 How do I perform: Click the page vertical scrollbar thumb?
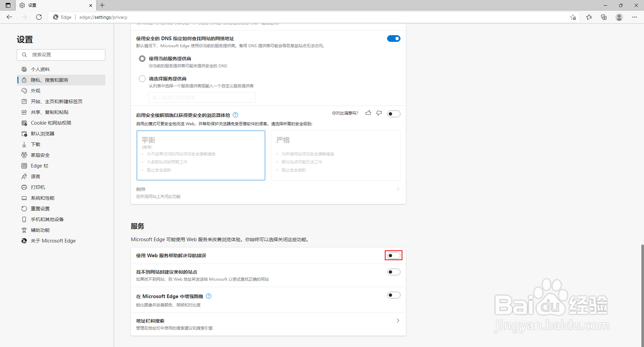point(642,295)
